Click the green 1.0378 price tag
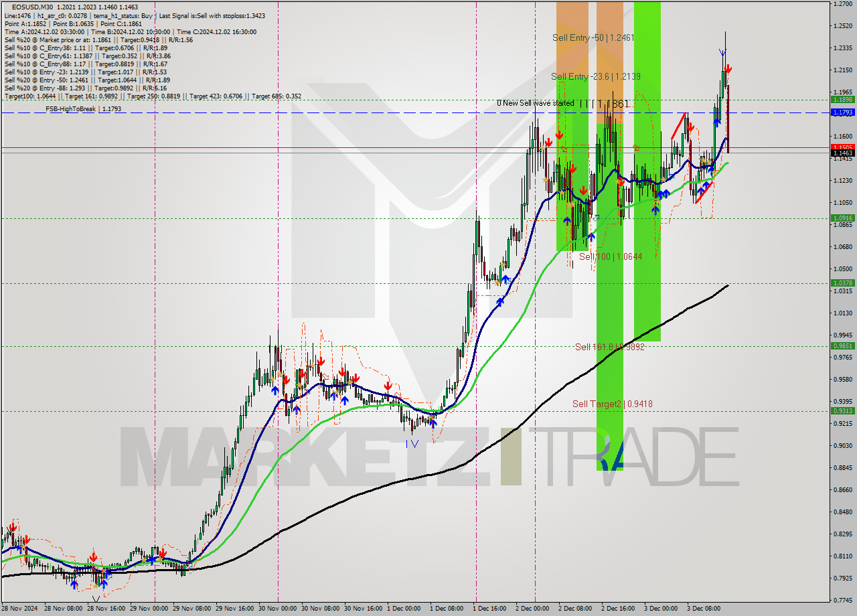 coord(842,283)
